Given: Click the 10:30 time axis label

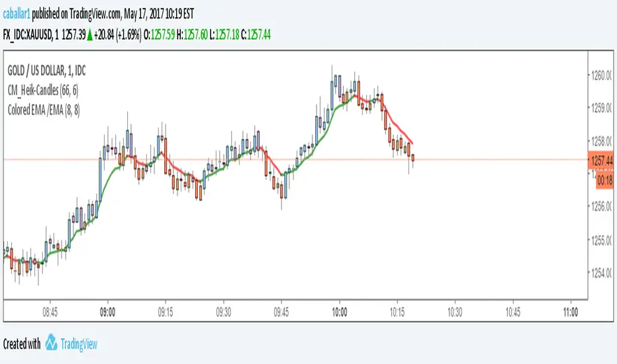Looking at the screenshot, I should (x=455, y=312).
